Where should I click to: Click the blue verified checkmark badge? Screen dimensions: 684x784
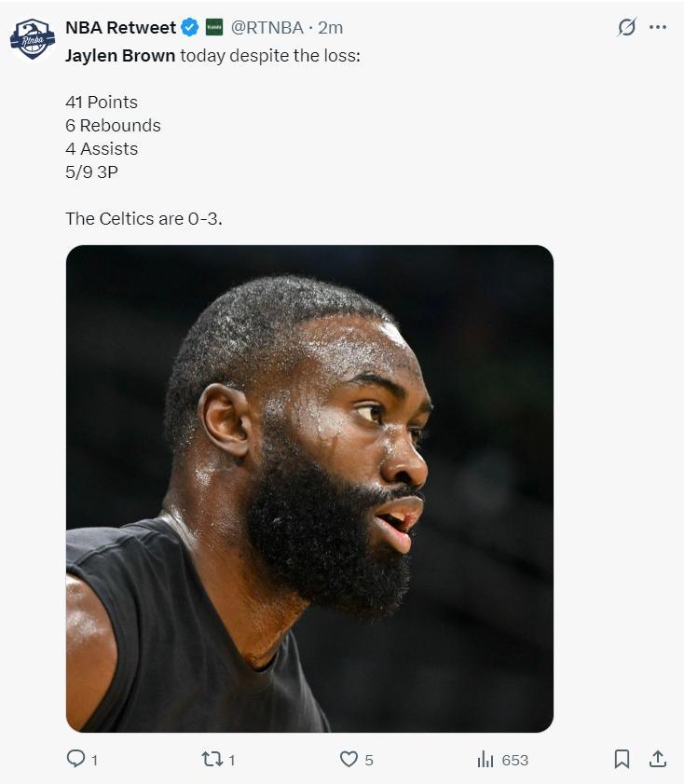pyautogui.click(x=190, y=27)
